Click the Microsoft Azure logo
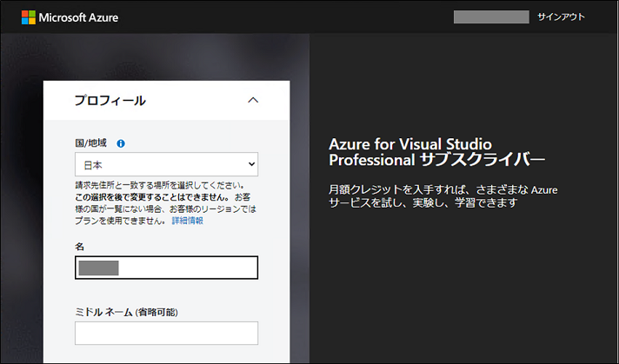 (70, 17)
